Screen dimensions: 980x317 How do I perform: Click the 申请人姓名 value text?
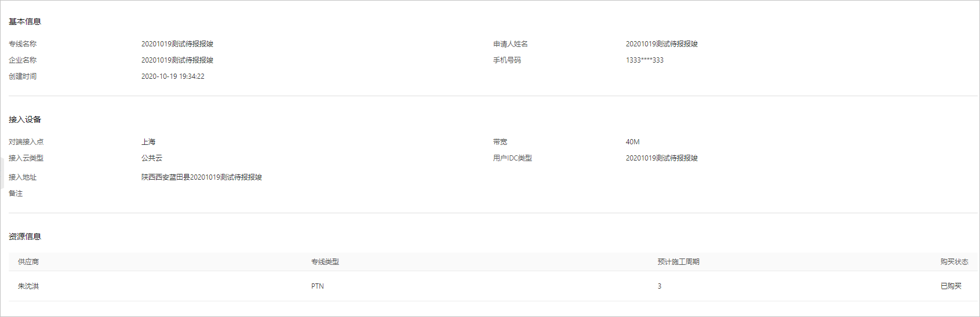click(x=662, y=44)
